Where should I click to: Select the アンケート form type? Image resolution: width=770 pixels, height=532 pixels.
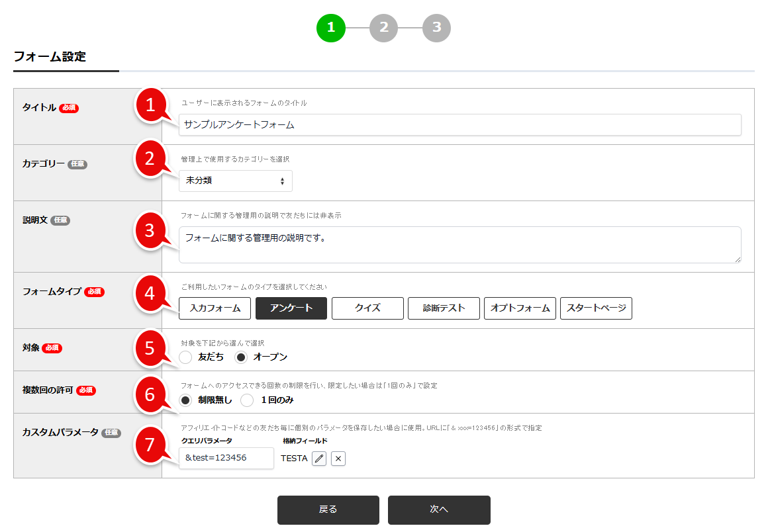[291, 308]
